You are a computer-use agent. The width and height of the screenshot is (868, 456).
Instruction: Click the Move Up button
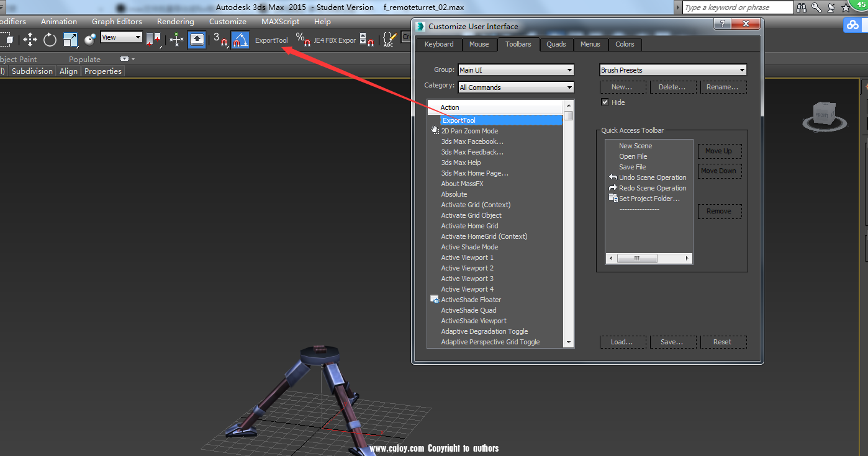pyautogui.click(x=719, y=151)
